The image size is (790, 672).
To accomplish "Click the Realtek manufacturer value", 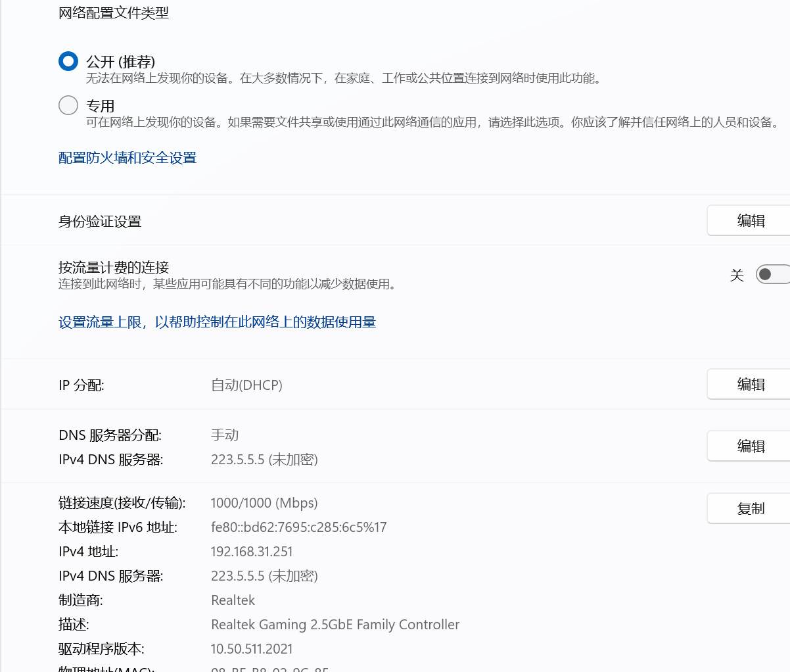I will point(233,600).
